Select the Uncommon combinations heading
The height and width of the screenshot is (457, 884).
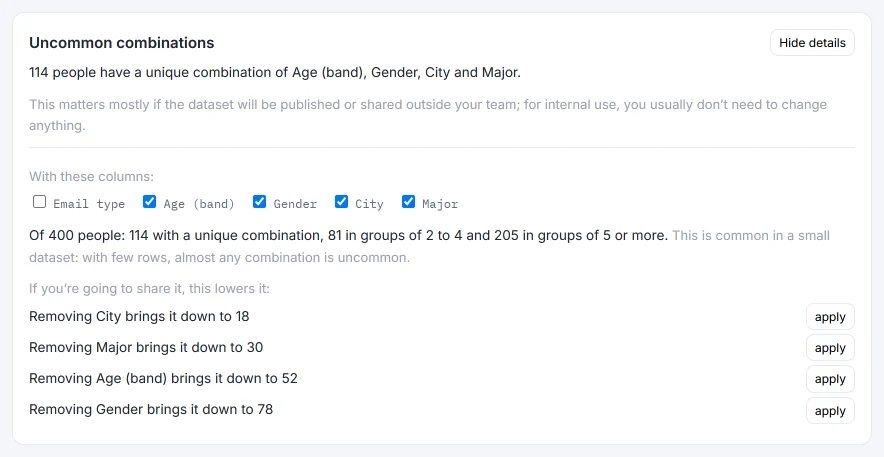[122, 43]
